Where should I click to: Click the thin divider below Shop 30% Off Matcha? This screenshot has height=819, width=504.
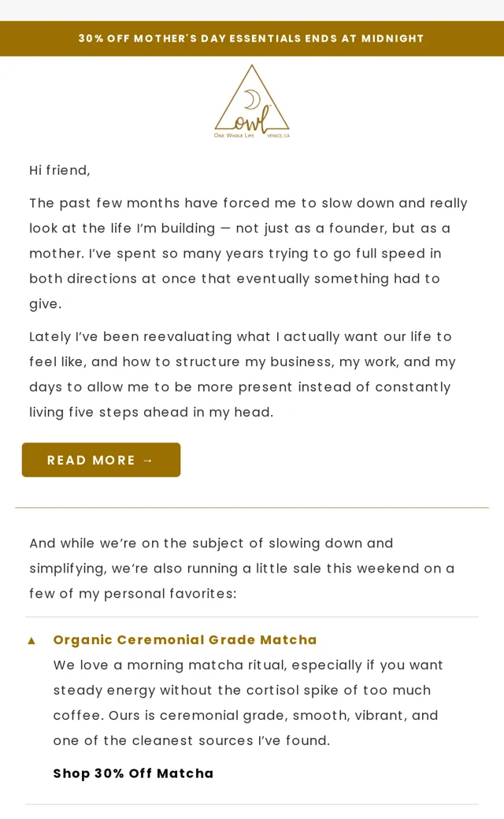click(252, 804)
